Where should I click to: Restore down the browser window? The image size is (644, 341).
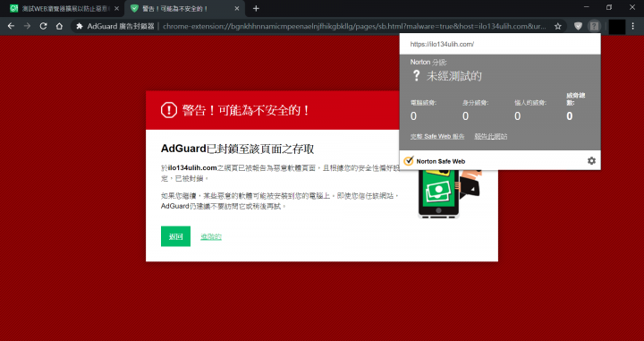[609, 7]
